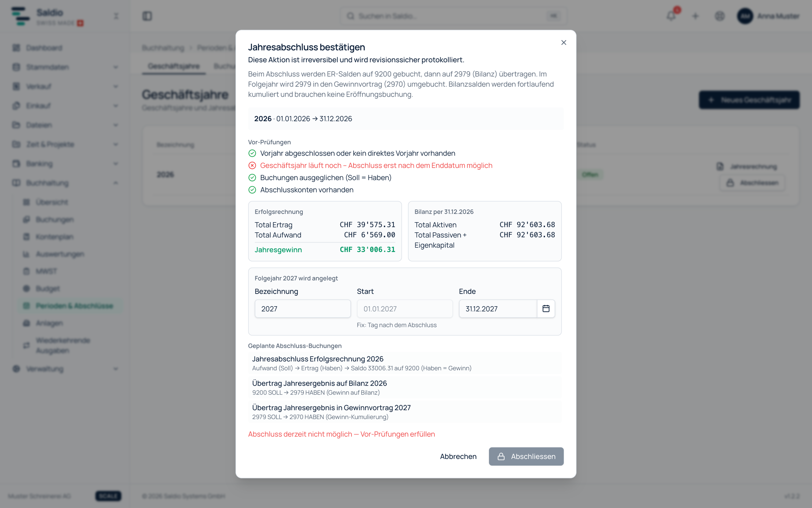Open the calendar picker for Ende date
Screen dimensions: 812x508
pyautogui.click(x=546, y=309)
